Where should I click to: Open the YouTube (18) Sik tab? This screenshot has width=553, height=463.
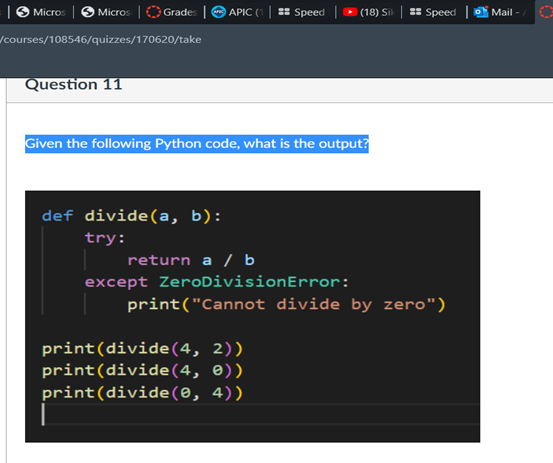pyautogui.click(x=369, y=12)
